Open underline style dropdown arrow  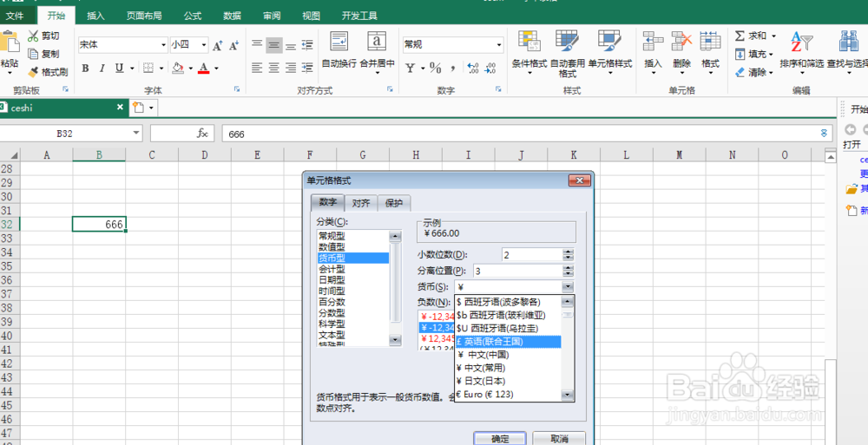[132, 68]
